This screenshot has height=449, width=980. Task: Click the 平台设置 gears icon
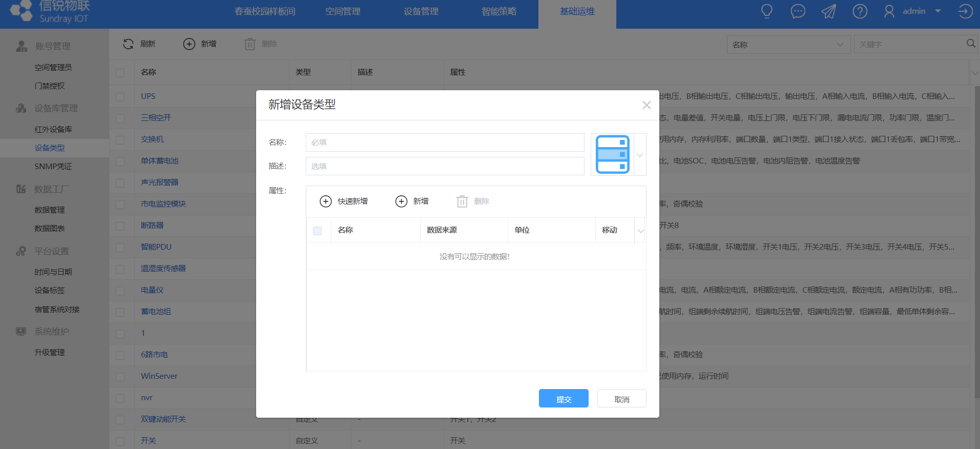click(21, 251)
